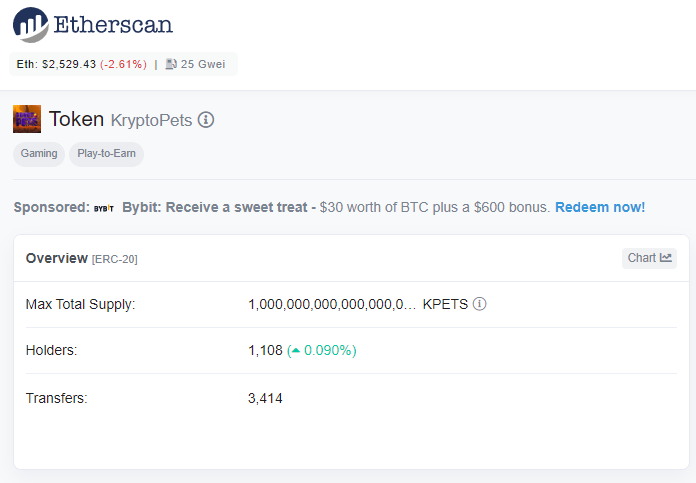
Task: Select the Gaming tag
Action: [x=39, y=154]
